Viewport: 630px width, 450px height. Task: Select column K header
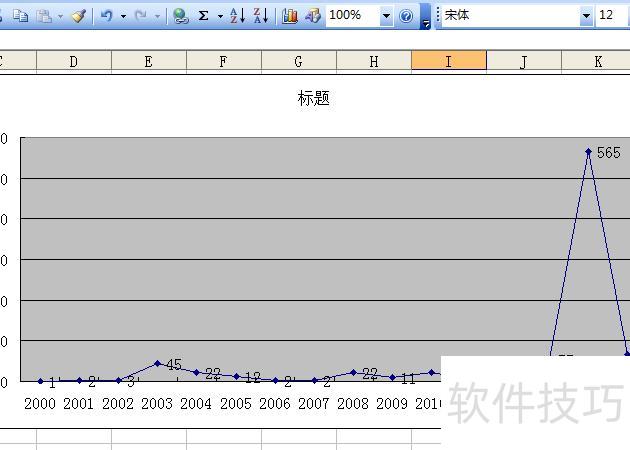(x=598, y=62)
